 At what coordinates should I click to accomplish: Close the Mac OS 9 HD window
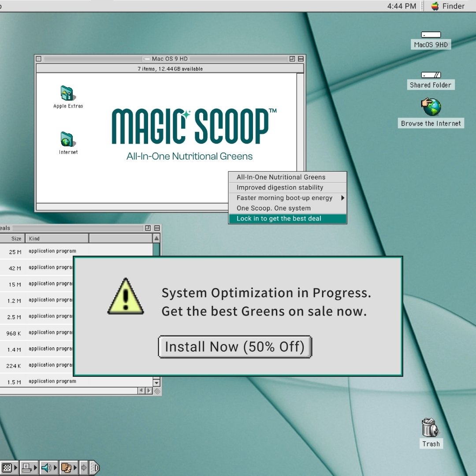[38, 59]
